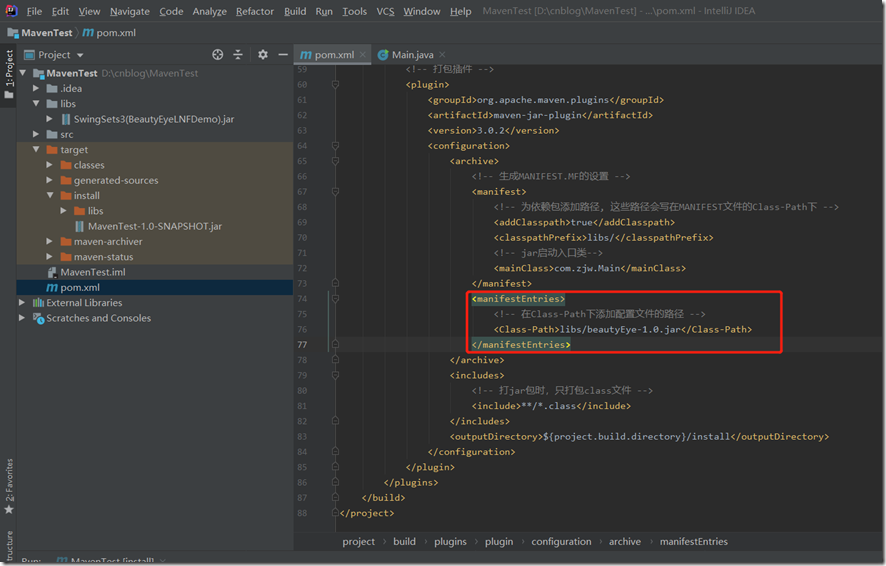The width and height of the screenshot is (886, 566).
Task: Click the 'plugins' editor breadcrumb
Action: [x=450, y=541]
